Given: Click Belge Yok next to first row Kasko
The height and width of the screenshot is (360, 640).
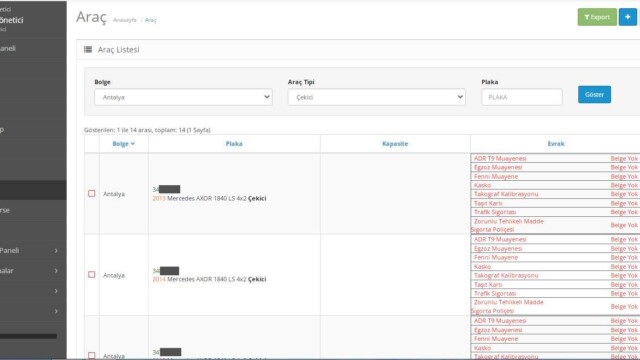Looking at the screenshot, I should pyautogui.click(x=624, y=185).
